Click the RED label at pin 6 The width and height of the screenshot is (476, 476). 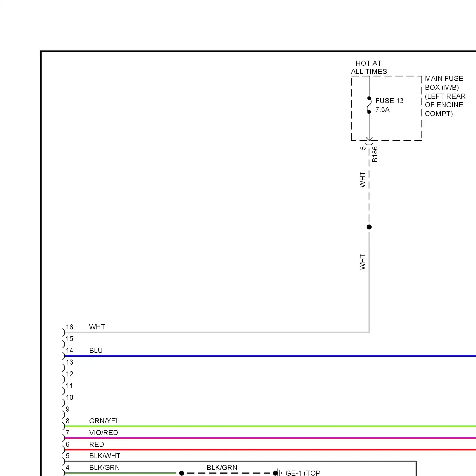96,444
